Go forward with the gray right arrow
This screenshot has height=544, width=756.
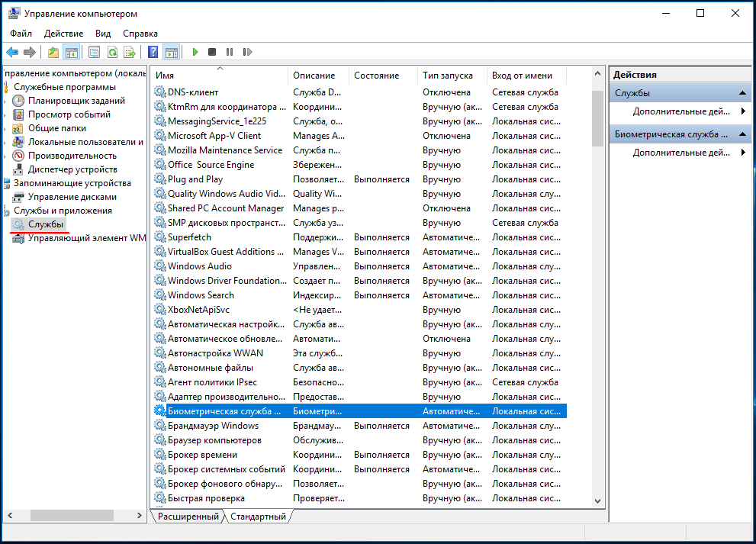click(x=30, y=52)
